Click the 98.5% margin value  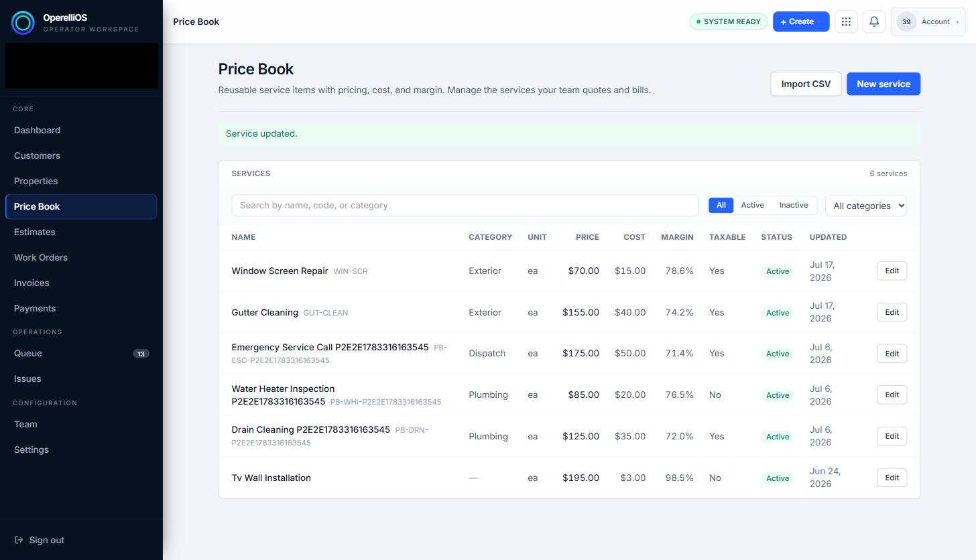click(x=679, y=478)
